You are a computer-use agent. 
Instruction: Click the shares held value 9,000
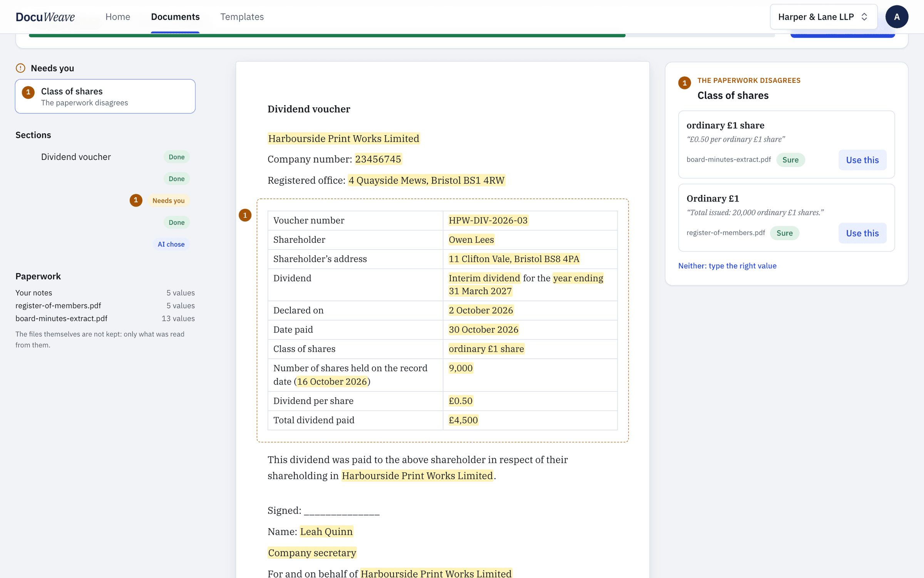click(461, 368)
